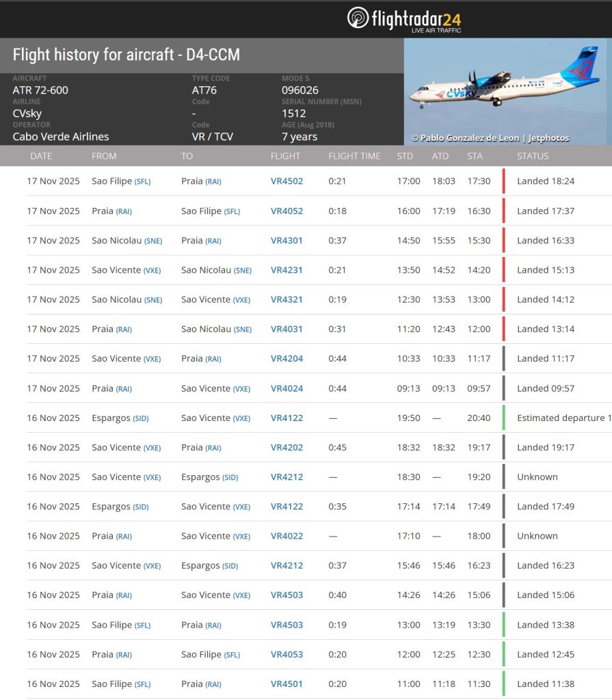This screenshot has height=700, width=612.
Task: Click the VR4501 flight number
Action: 287,684
